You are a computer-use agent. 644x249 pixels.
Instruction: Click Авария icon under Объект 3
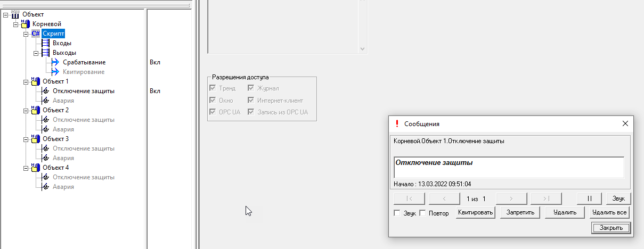tap(46, 158)
